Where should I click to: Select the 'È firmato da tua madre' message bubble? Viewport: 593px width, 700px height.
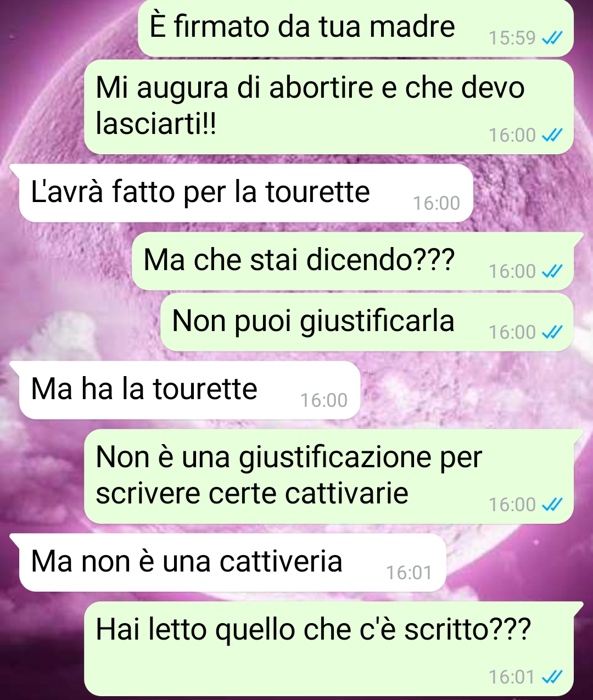click(356, 28)
